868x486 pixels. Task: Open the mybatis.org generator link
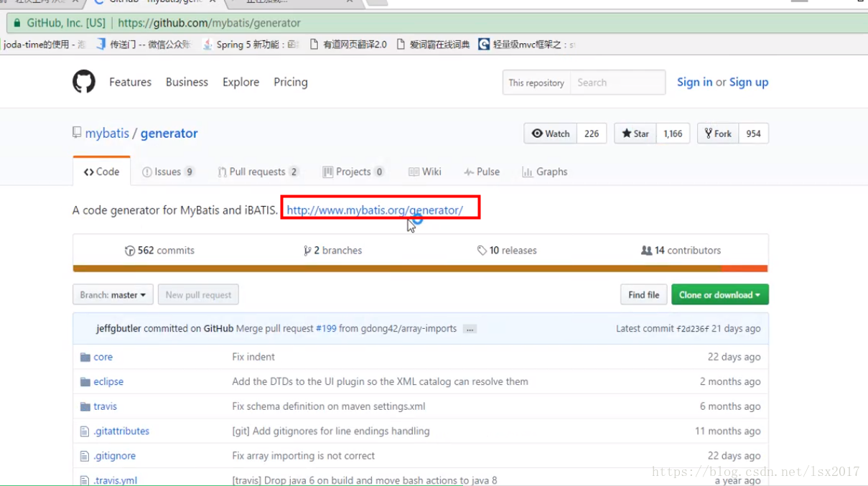point(375,210)
